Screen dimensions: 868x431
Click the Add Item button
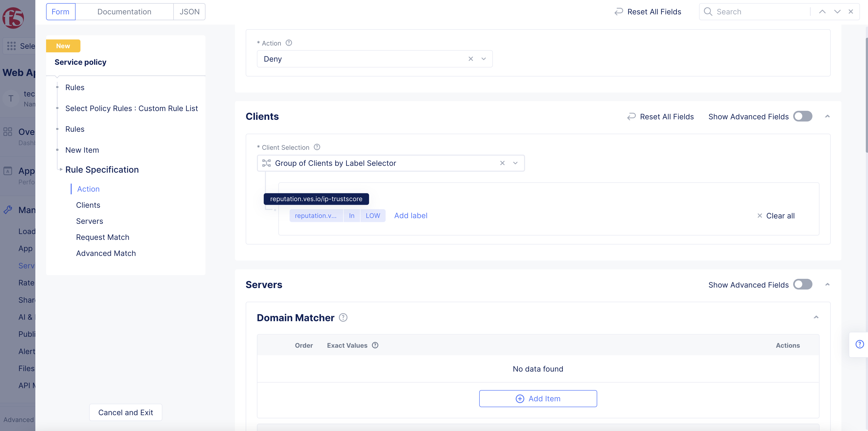538,399
